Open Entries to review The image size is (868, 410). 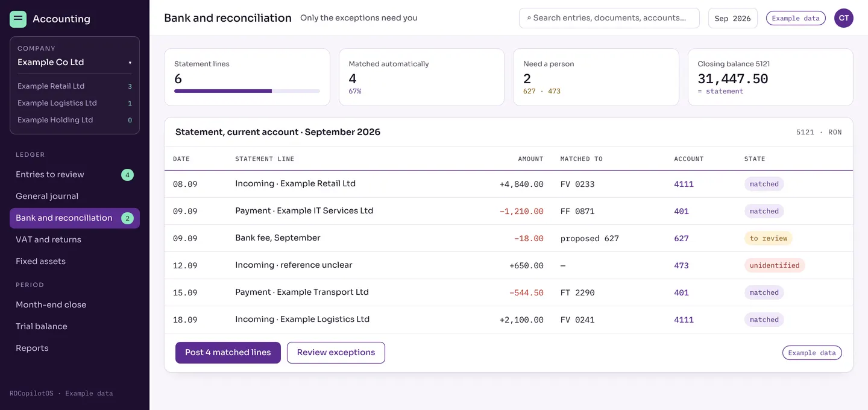(x=75, y=175)
